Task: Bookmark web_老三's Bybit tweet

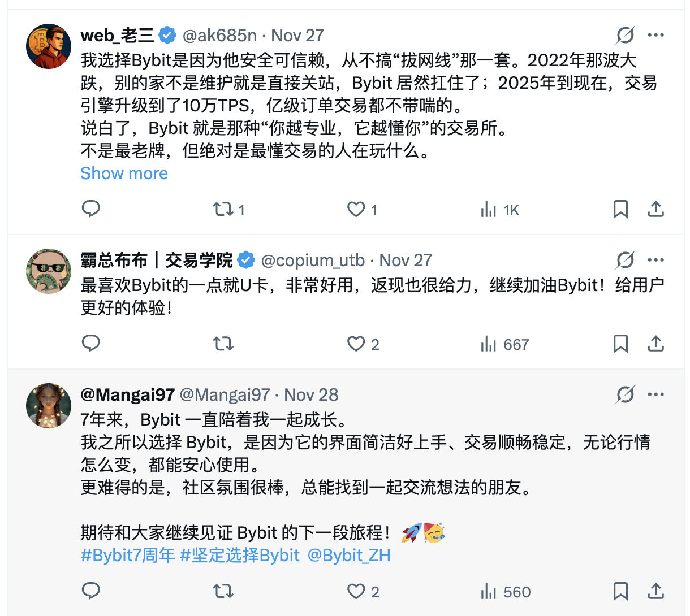Action: pos(620,209)
